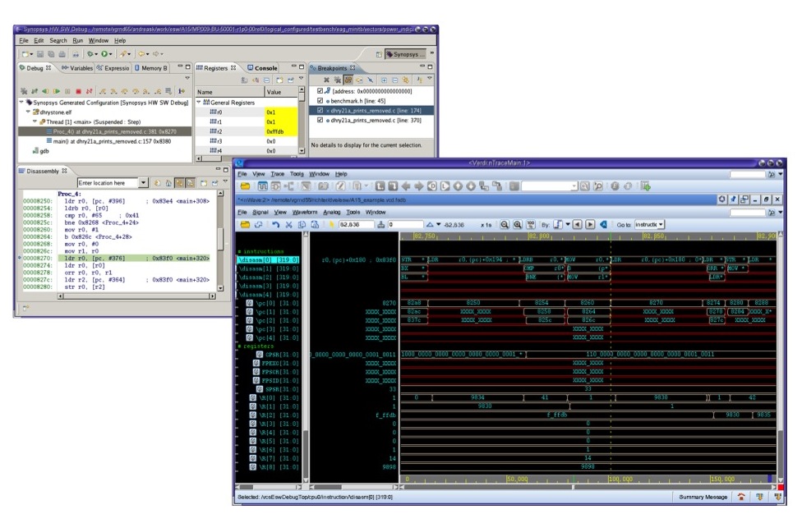Click the Suspend icon in the Debug view
802x532 pixels.
67,91
